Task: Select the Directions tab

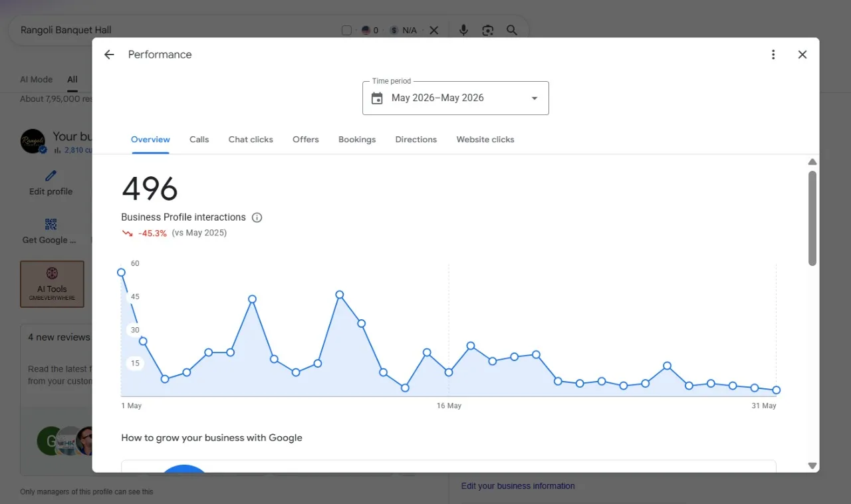Action: tap(416, 140)
